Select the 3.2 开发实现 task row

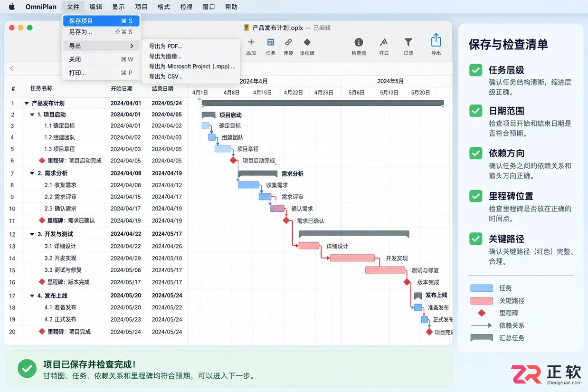point(96,258)
